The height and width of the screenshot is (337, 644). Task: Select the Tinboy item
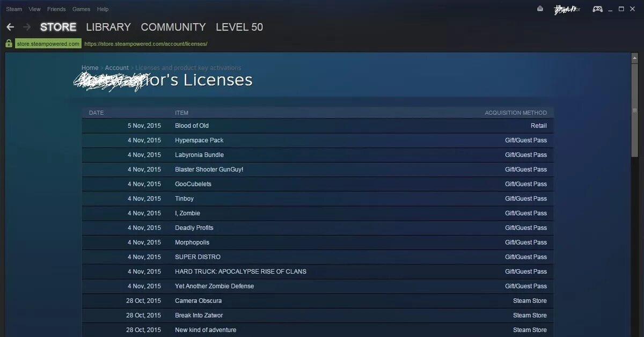(x=184, y=199)
